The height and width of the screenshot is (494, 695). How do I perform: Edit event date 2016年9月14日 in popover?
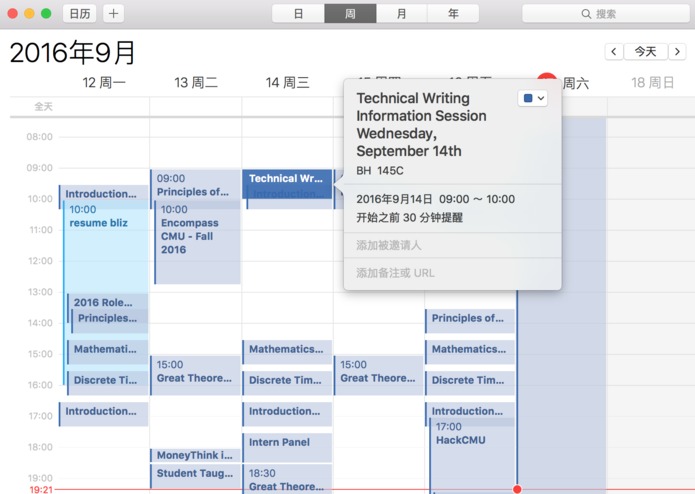coord(394,199)
